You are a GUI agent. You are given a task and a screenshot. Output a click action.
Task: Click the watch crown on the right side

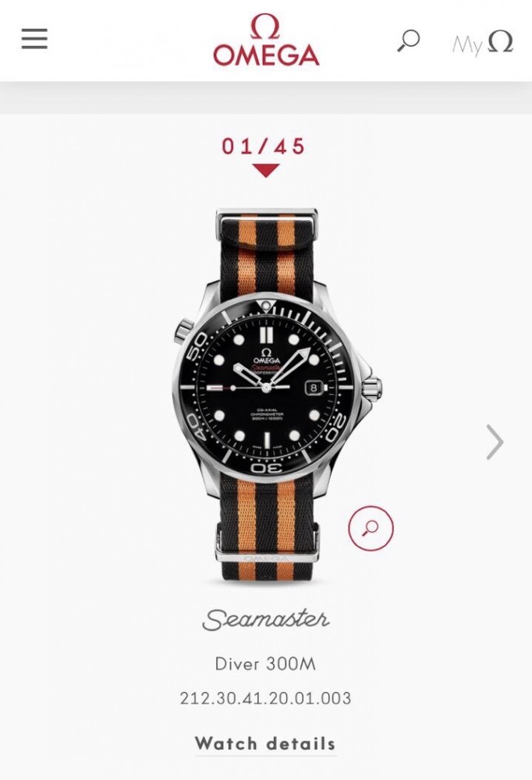click(x=372, y=388)
